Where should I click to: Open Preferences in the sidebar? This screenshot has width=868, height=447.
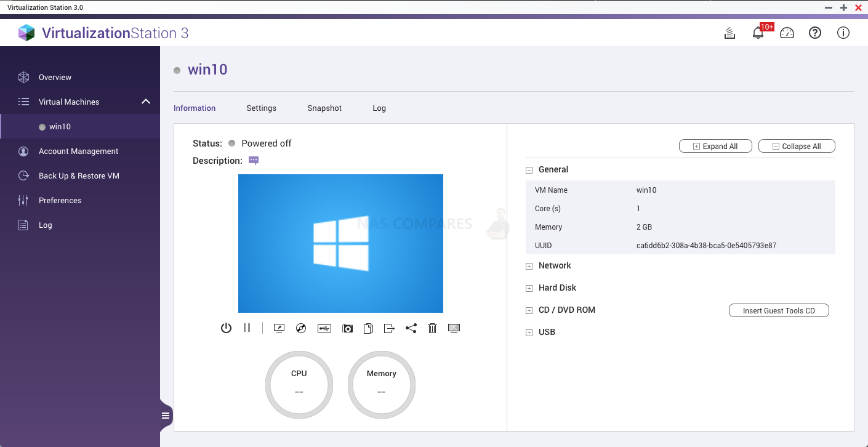(x=60, y=200)
